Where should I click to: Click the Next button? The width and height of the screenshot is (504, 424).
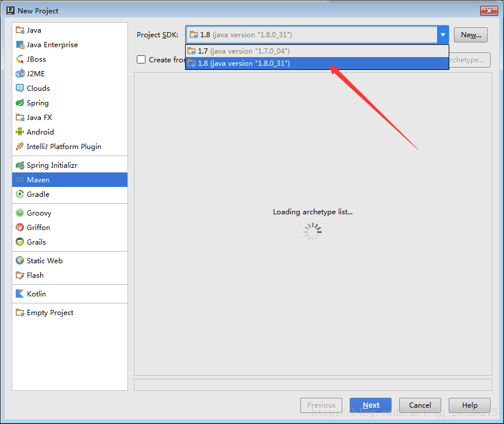(x=371, y=405)
